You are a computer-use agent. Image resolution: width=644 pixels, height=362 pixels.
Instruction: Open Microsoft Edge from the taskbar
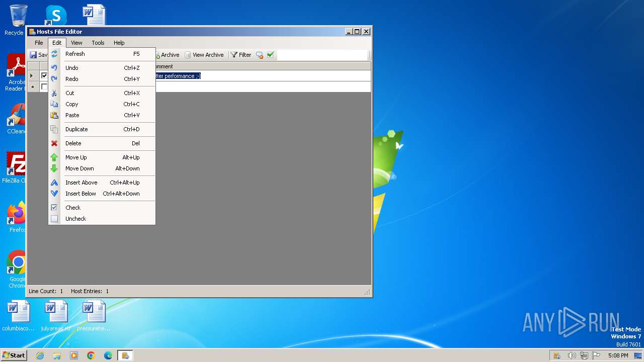click(108, 355)
